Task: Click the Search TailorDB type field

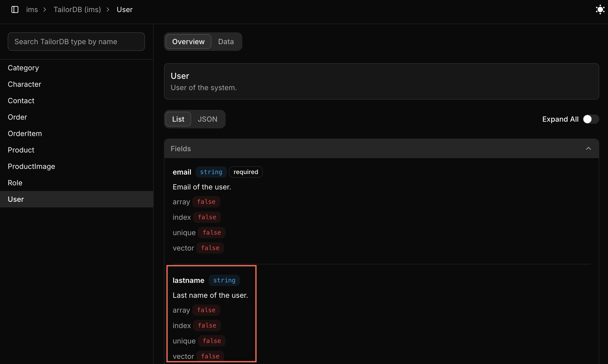Action: (76, 42)
